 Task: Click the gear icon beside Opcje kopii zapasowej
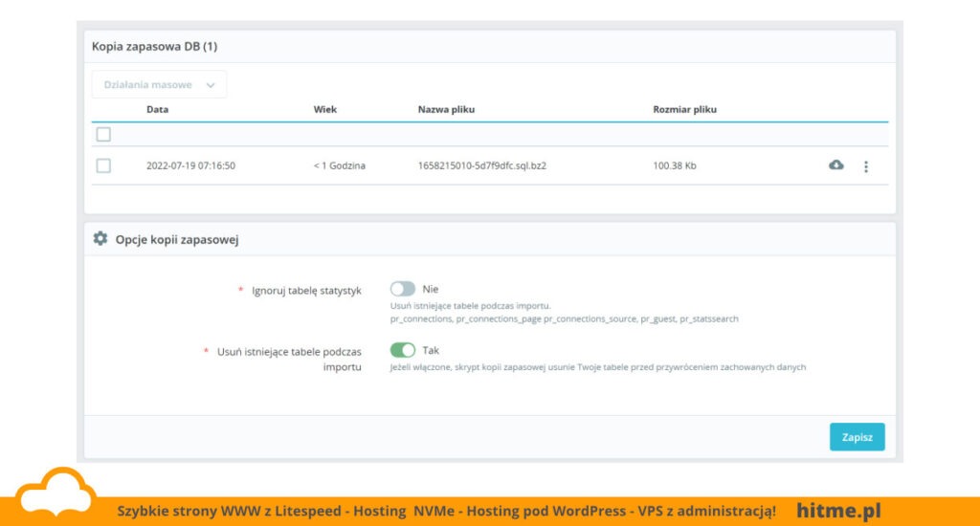coord(100,239)
